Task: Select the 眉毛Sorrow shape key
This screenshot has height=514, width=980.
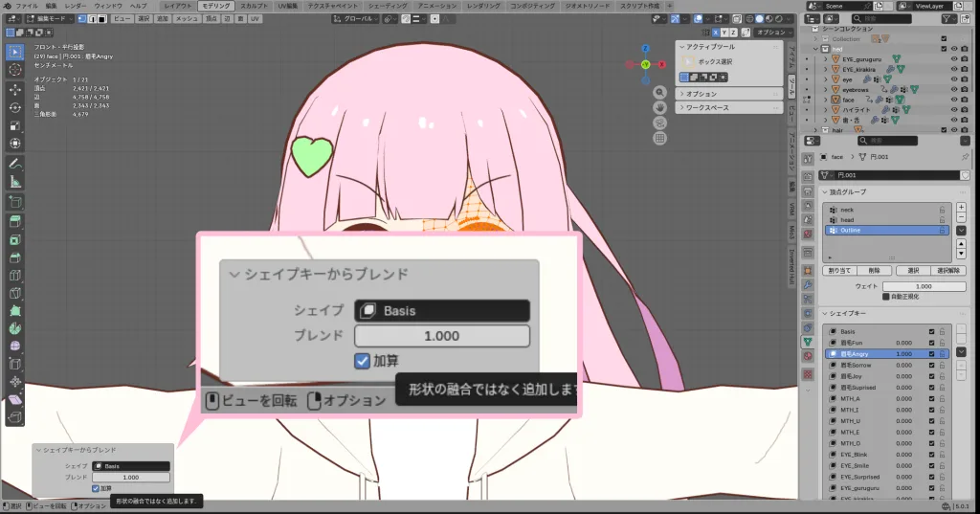Action: point(856,366)
